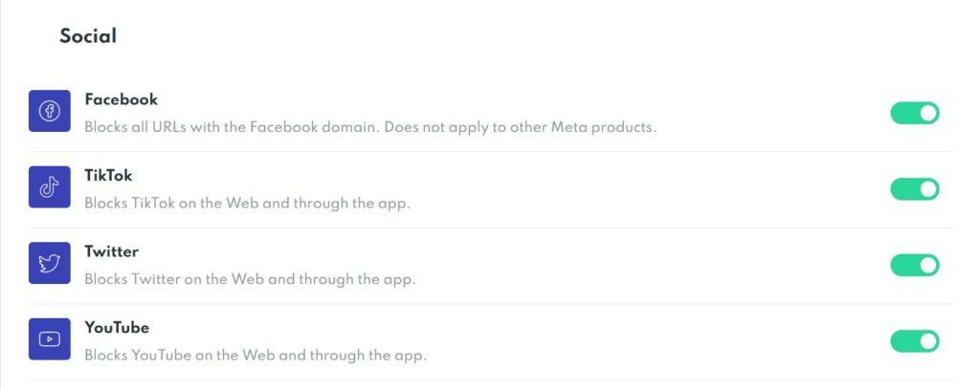Click the 'Blocks YouTube on the Web' description
This screenshot has width=980, height=390.
[x=256, y=356]
